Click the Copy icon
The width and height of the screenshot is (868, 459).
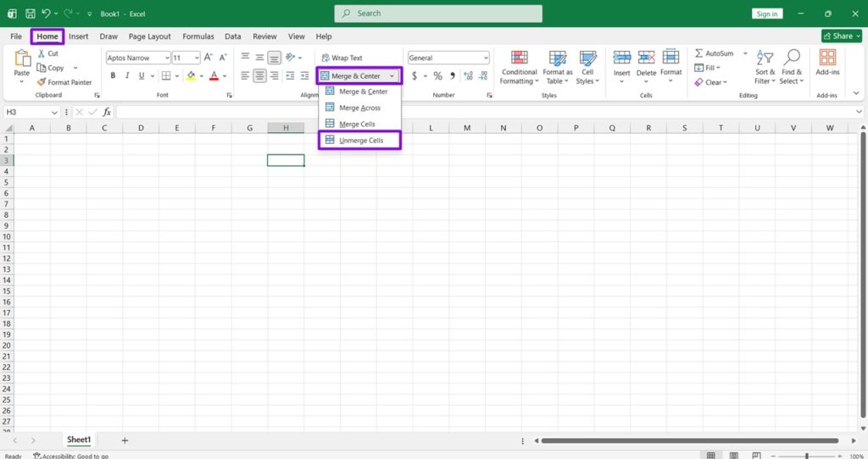[41, 68]
